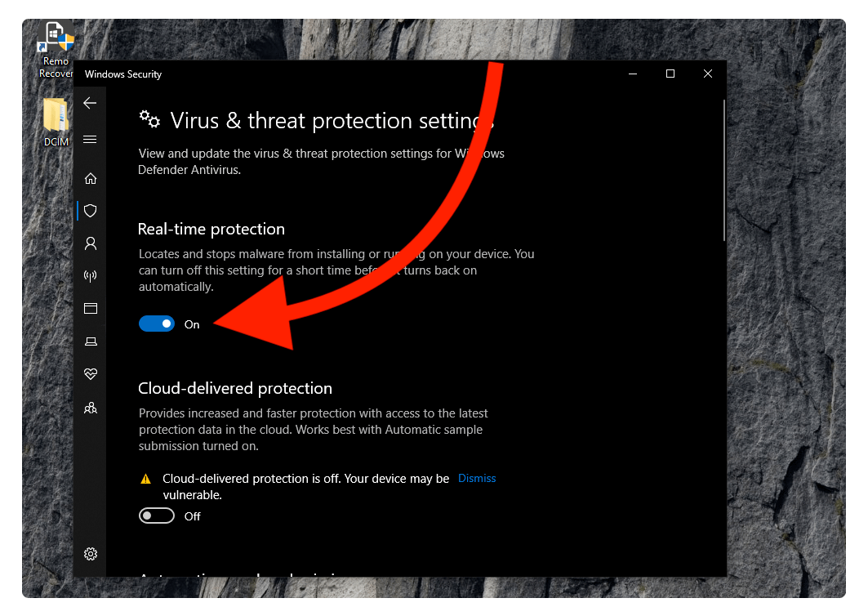
Task: Open App & browser control window icon
Action: [91, 309]
